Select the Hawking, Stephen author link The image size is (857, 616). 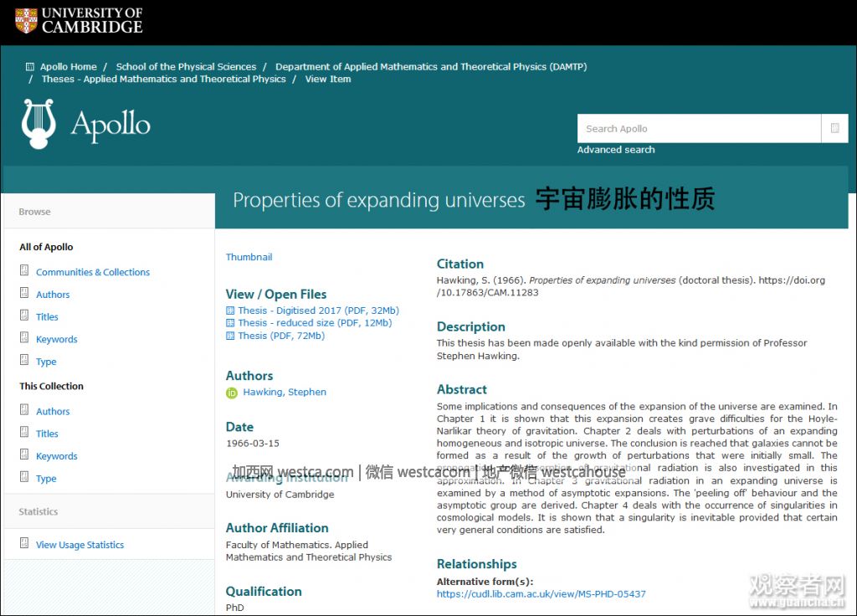(285, 393)
